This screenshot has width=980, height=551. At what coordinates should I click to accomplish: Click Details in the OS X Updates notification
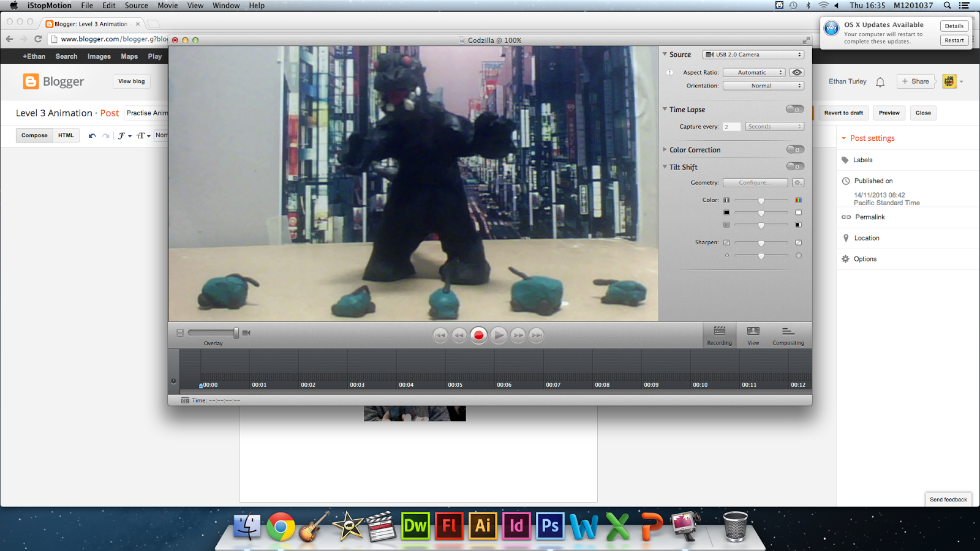click(954, 26)
